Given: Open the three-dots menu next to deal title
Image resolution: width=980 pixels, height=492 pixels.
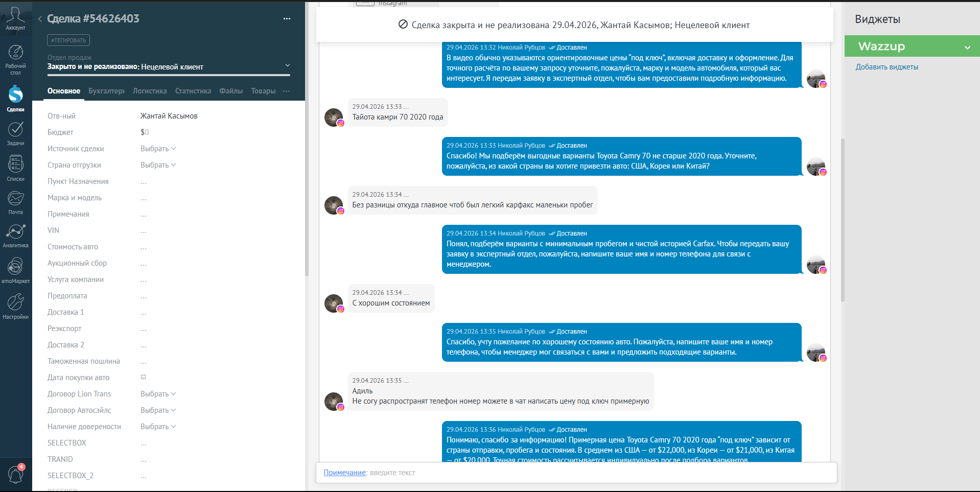Looking at the screenshot, I should (x=287, y=19).
